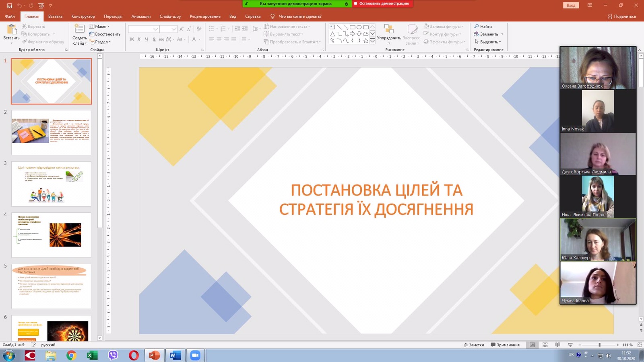Open the font name combo box
Screen dimensions: 644x362
144,29
